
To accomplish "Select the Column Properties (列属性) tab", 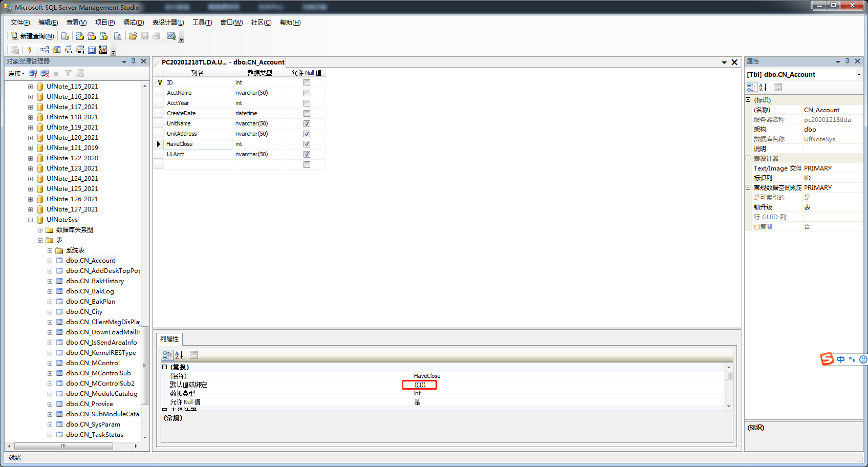I will click(x=169, y=338).
